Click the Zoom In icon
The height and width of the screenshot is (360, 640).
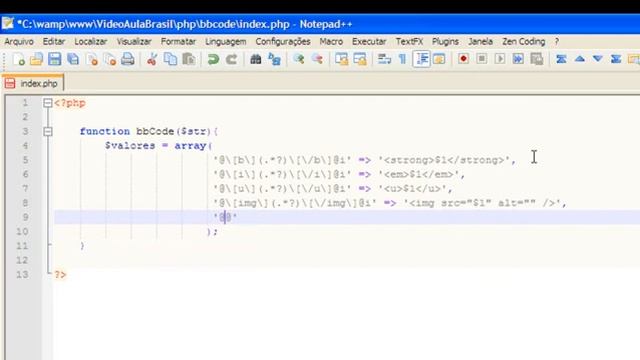coord(299,60)
